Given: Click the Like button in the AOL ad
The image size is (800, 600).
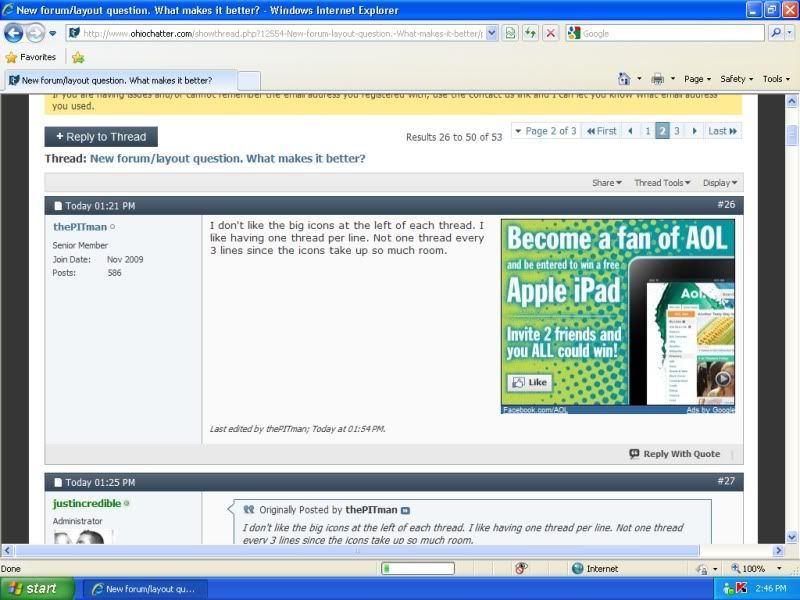Looking at the screenshot, I should click(529, 383).
